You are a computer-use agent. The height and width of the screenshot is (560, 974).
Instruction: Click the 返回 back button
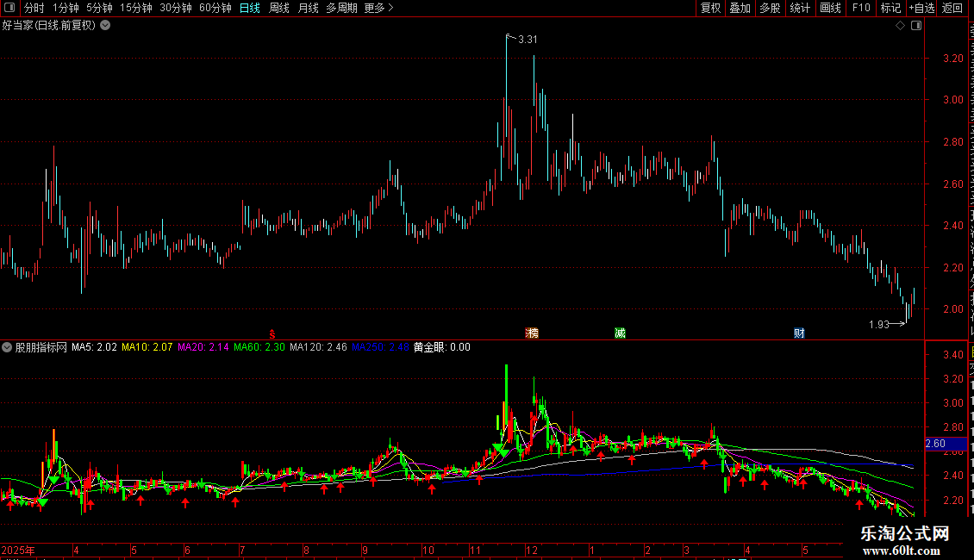[x=952, y=8]
